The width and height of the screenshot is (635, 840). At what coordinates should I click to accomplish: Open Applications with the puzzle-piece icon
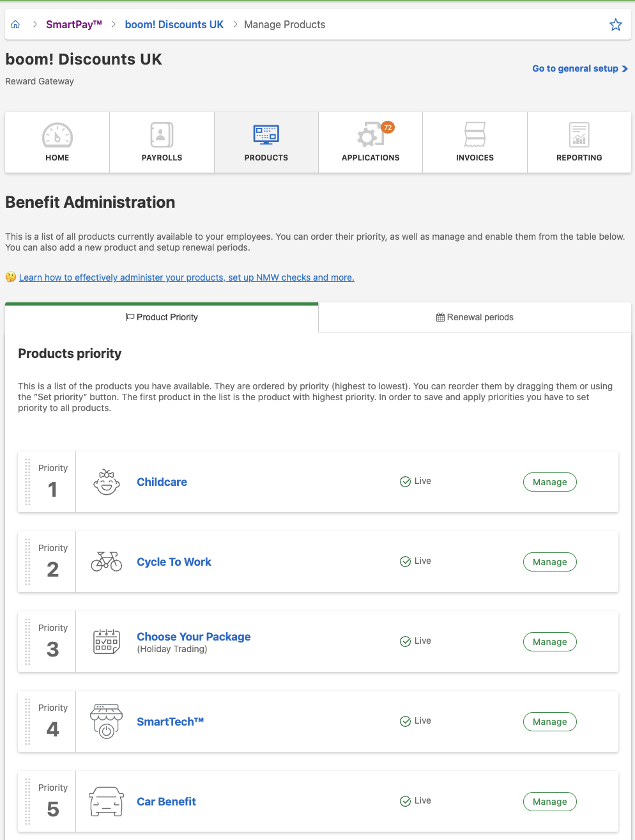370,135
